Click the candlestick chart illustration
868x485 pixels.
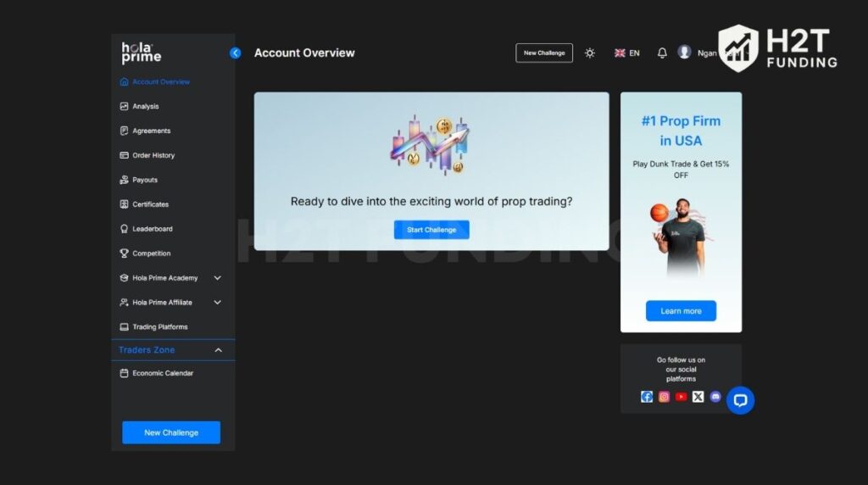coord(430,145)
